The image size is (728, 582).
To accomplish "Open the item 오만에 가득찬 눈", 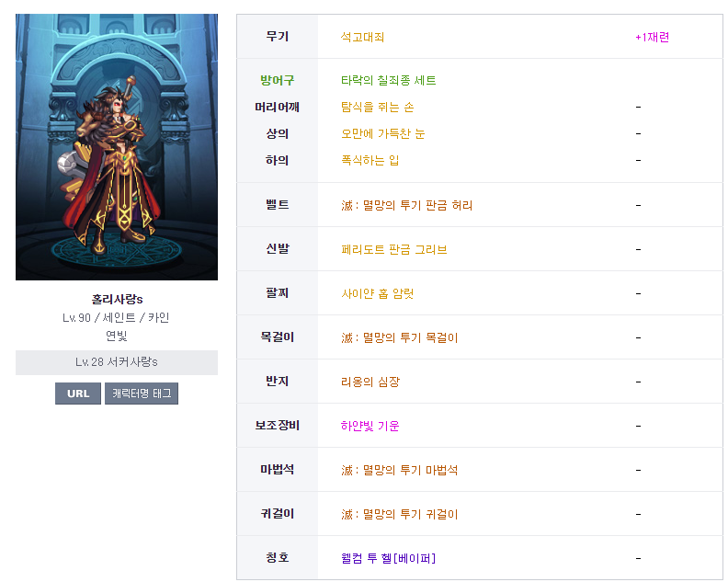I will tap(383, 133).
